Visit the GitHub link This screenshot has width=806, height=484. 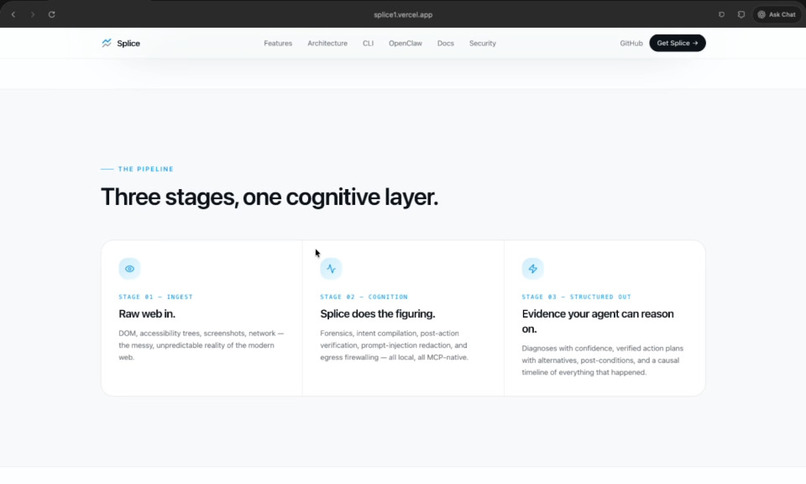click(631, 43)
